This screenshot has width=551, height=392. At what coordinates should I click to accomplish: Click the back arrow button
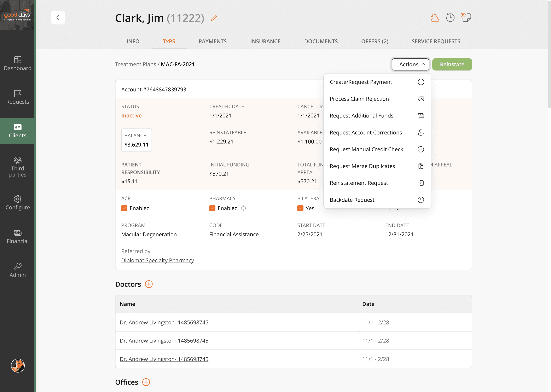click(x=58, y=18)
